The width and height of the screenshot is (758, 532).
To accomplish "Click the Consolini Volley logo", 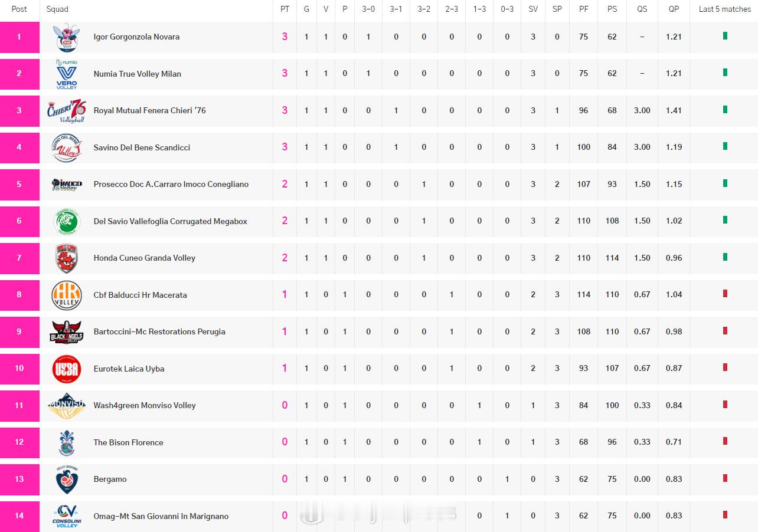I will click(67, 516).
